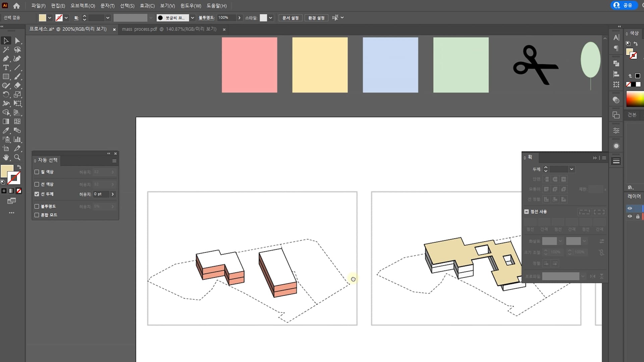The height and width of the screenshot is (362, 644).
Task: Open the 오브젝트(O) menu
Action: pos(83,6)
